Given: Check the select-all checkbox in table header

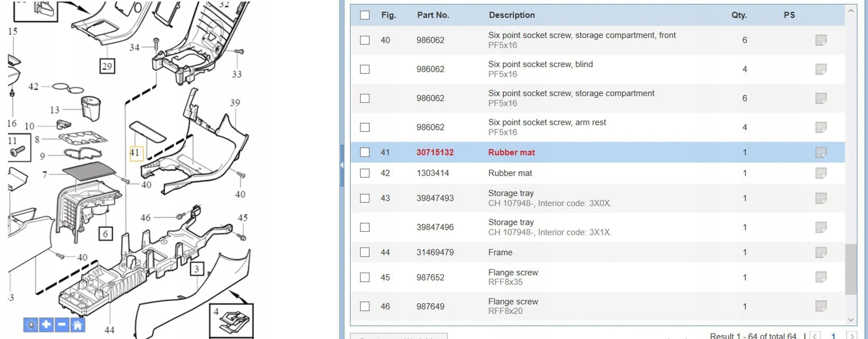Looking at the screenshot, I should (x=365, y=15).
